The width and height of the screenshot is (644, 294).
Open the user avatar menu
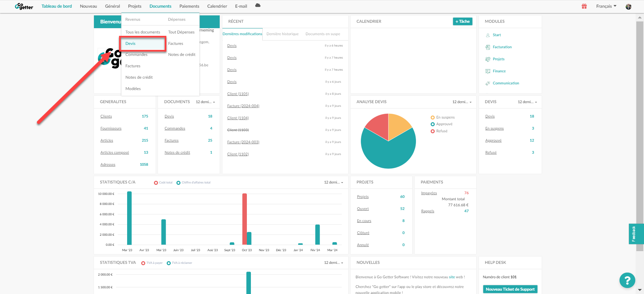[628, 6]
